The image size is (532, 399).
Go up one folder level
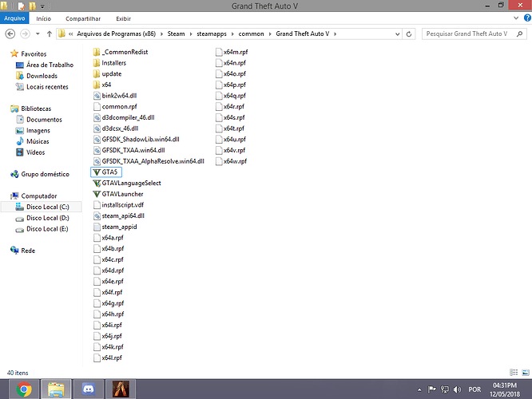tap(50, 34)
